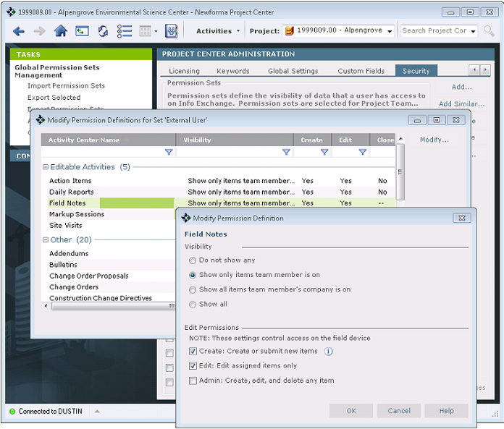Click filter icon under Create column
504x429 pixels.
pos(324,152)
